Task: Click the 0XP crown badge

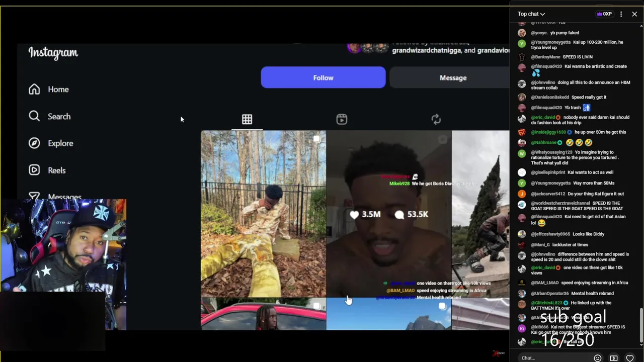Action: click(604, 14)
